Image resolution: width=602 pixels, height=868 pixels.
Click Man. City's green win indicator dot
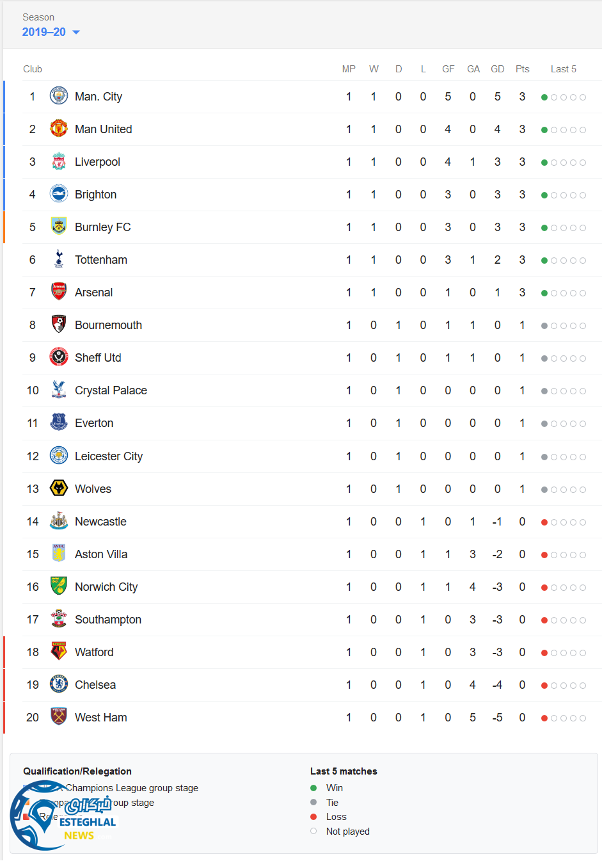[544, 97]
